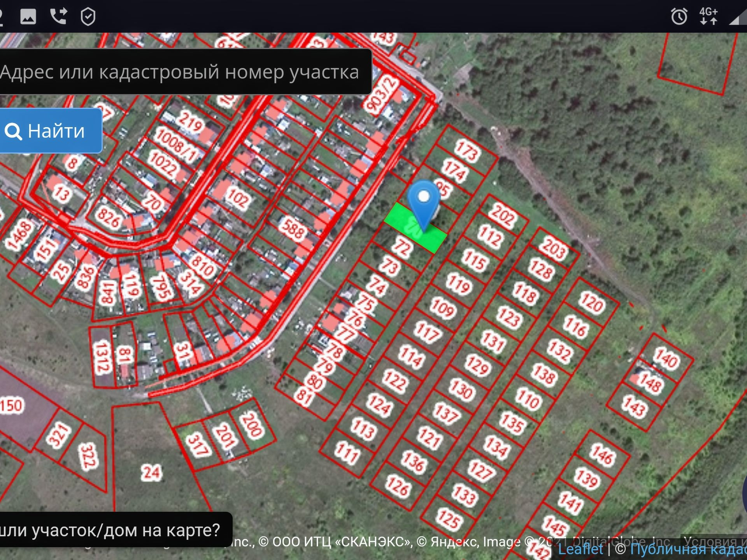Image resolution: width=747 pixels, height=560 pixels.
Task: Tap the 4G+ network indicator
Action: (708, 16)
